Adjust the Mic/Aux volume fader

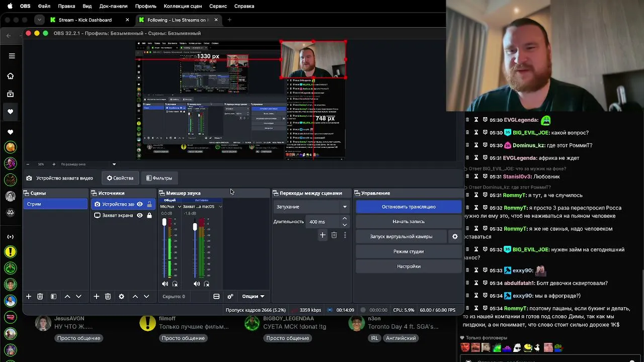(x=164, y=222)
